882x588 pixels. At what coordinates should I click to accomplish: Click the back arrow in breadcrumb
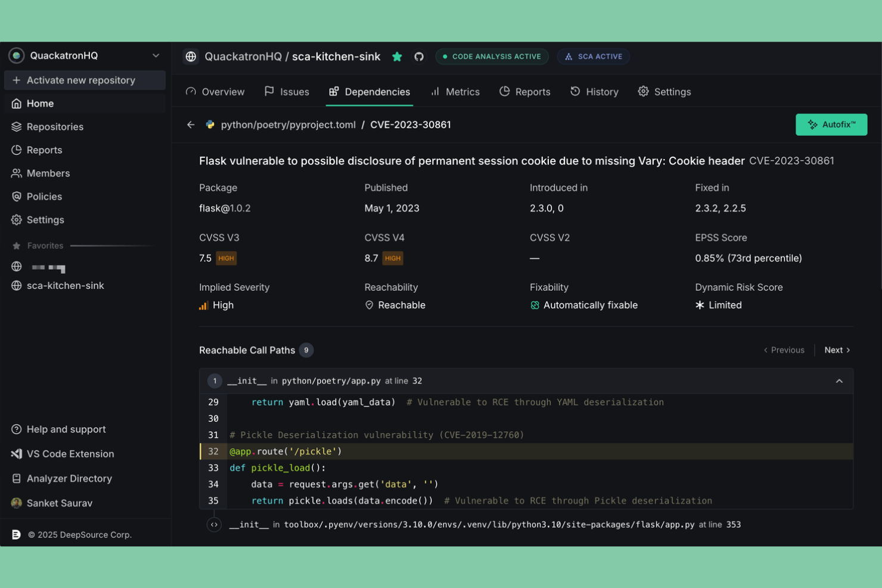(x=191, y=125)
